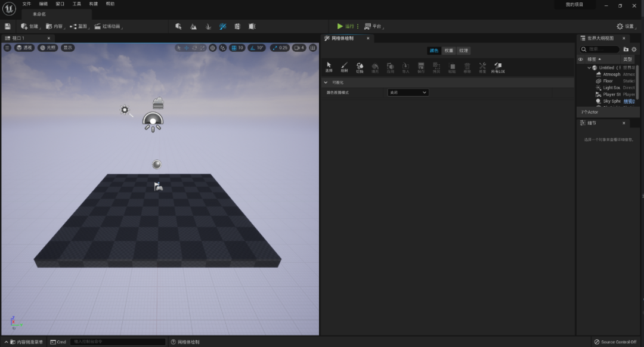
Task: Toggle the viewport rotate gizmo mode
Action: 194,48
